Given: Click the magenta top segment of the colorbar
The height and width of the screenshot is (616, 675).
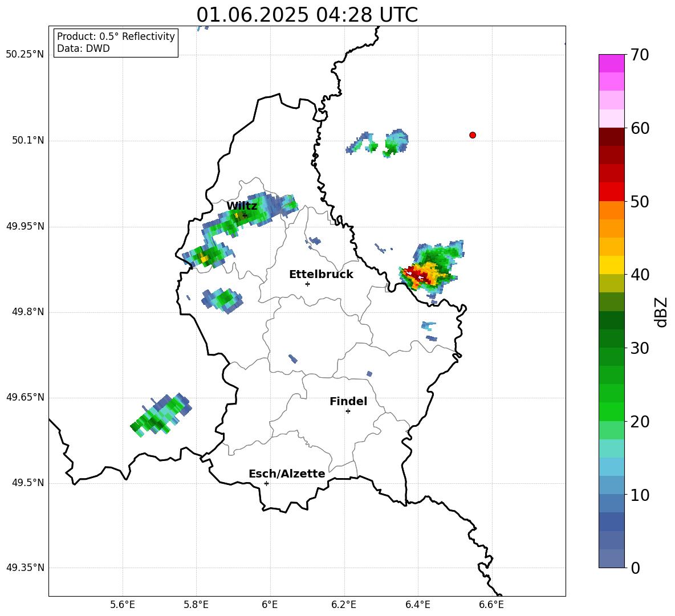Looking at the screenshot, I should 611,63.
